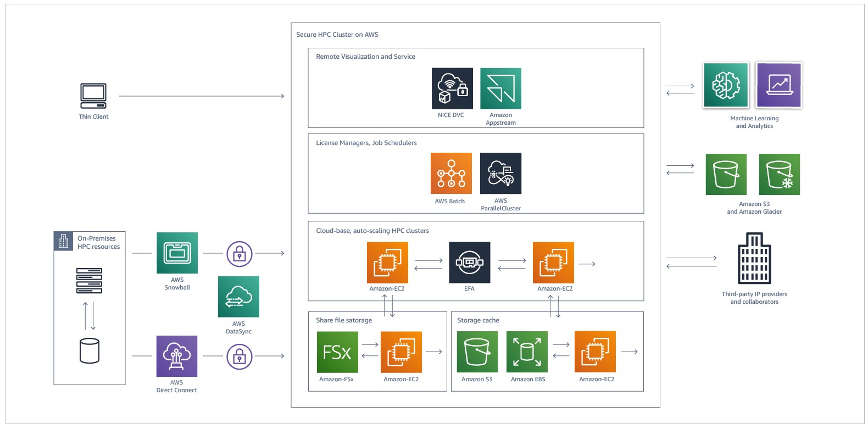Screen dimensions: 868x429
Task: Click the on-premises database cylinder icon
Action: pyautogui.click(x=90, y=351)
